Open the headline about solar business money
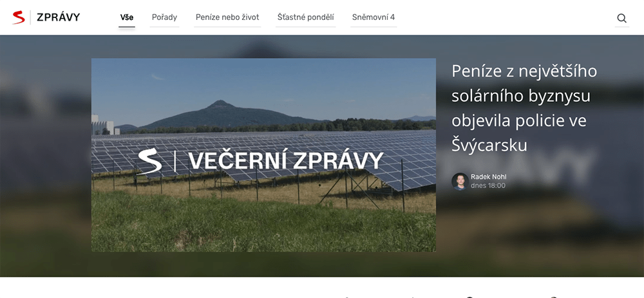Image resolution: width=644 pixels, height=298 pixels. click(524, 108)
